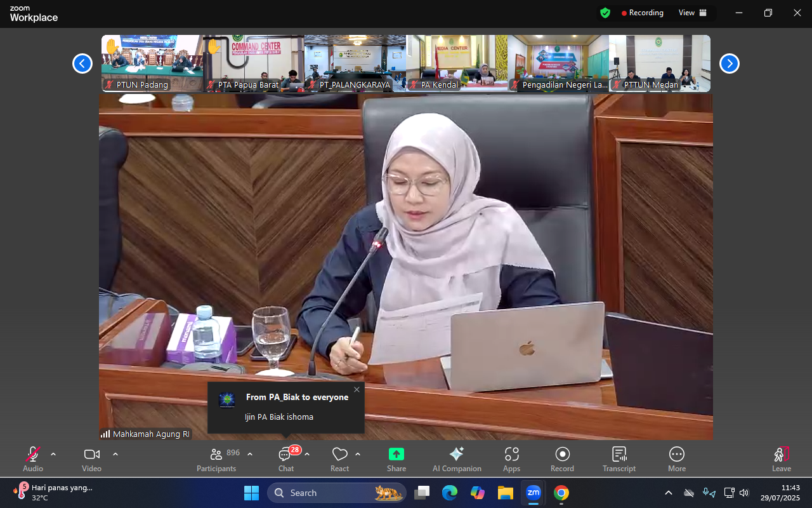
Task: Open the Chat panel with 28 unread
Action: [x=286, y=459]
